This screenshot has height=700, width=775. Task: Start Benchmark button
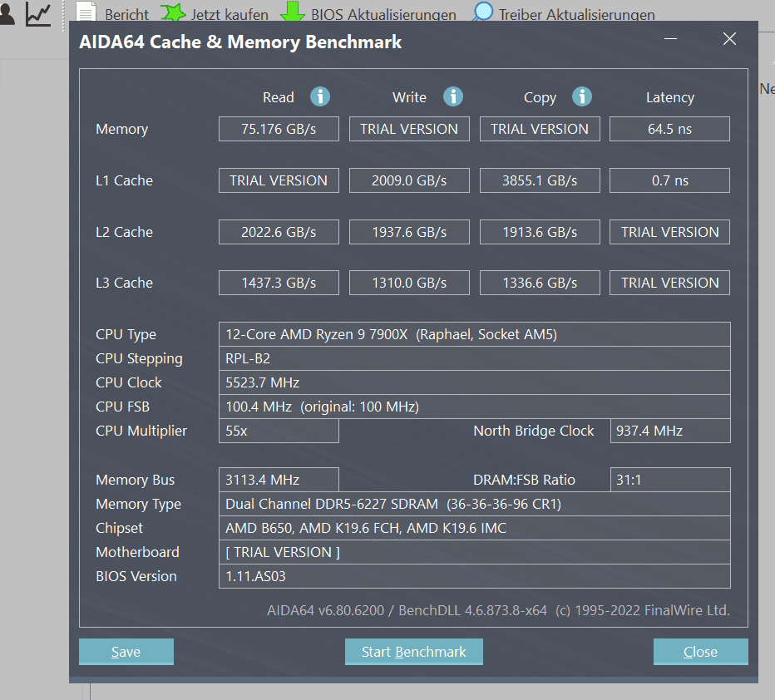[x=414, y=652]
